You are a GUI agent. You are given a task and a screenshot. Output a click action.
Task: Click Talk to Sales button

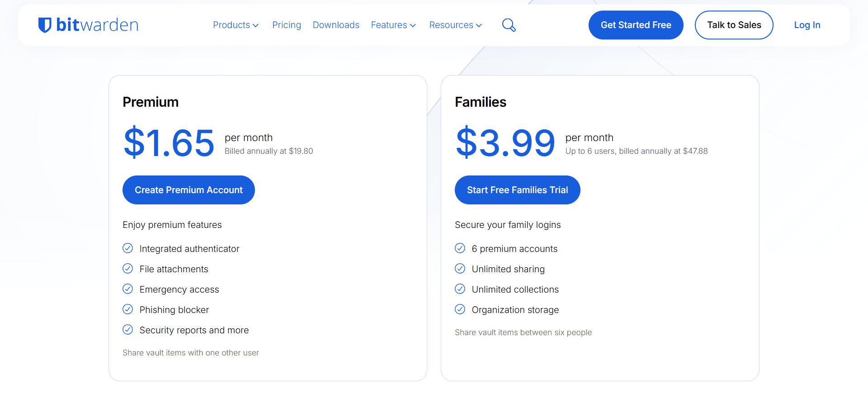[734, 25]
